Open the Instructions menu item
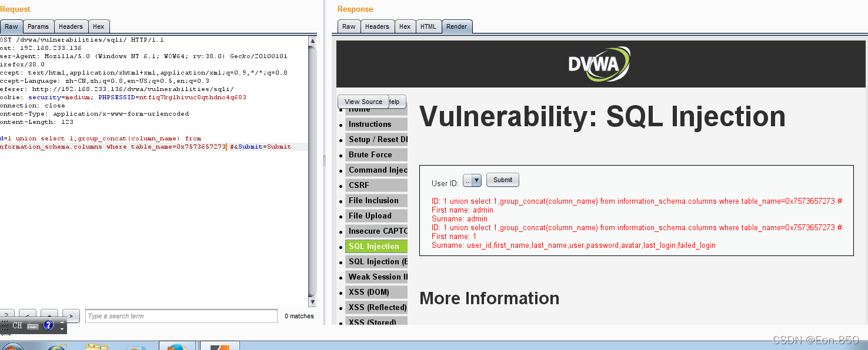 point(376,124)
